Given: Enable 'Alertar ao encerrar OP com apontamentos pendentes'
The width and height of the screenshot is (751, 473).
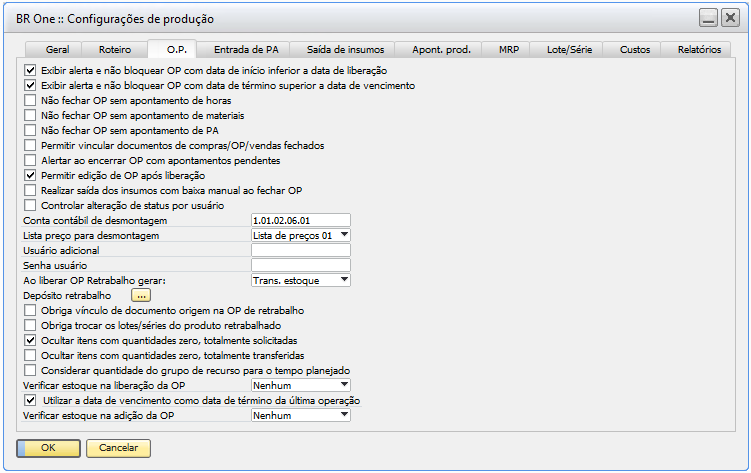Looking at the screenshot, I should [29, 160].
